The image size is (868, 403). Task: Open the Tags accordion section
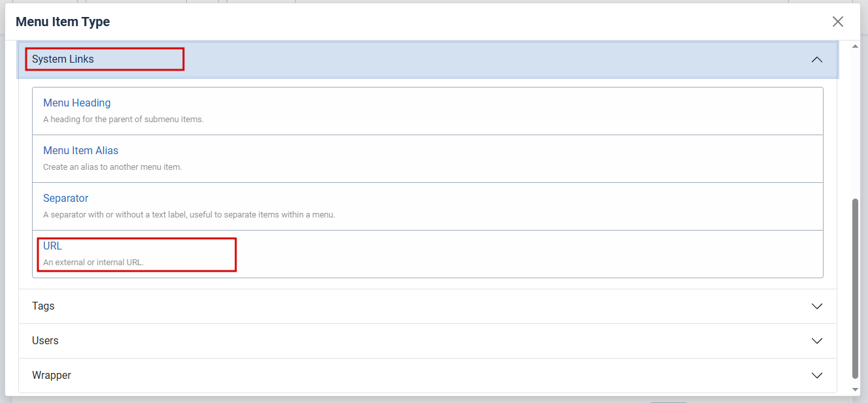pos(427,306)
